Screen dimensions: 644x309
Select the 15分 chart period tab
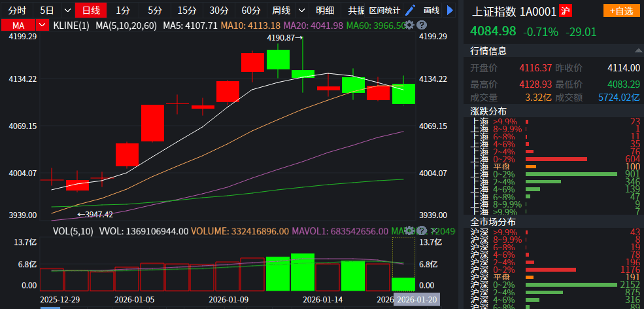coord(187,10)
